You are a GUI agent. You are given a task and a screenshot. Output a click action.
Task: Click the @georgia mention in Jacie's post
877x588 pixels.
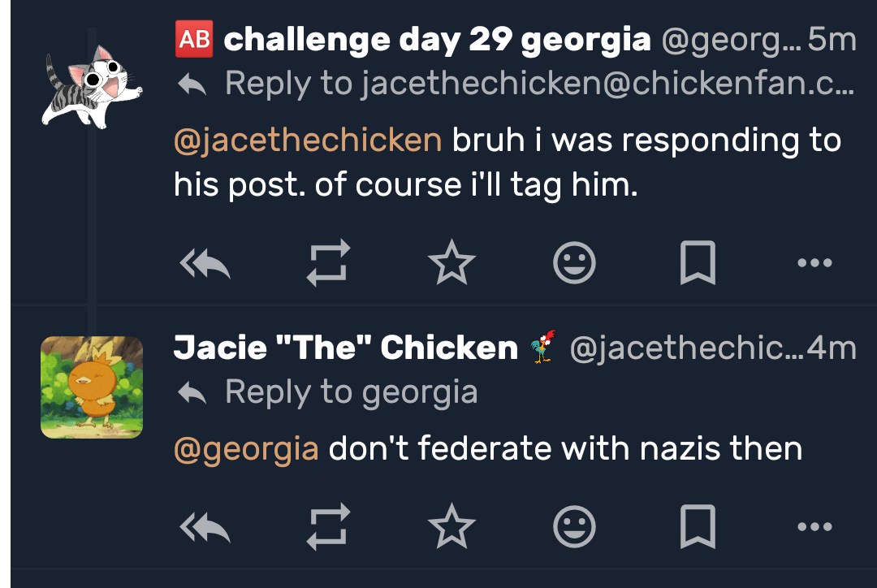[x=246, y=448]
